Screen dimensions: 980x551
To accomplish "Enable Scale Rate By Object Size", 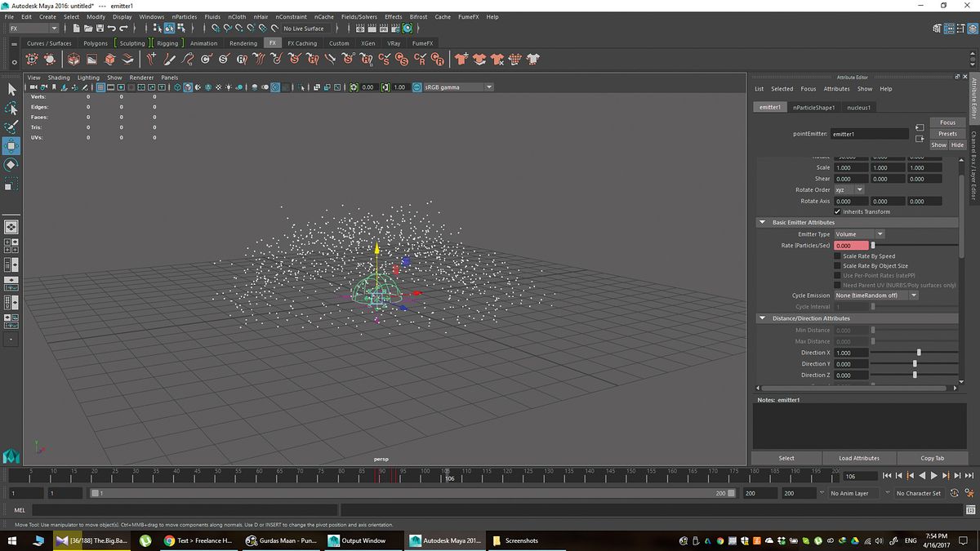I will point(837,266).
